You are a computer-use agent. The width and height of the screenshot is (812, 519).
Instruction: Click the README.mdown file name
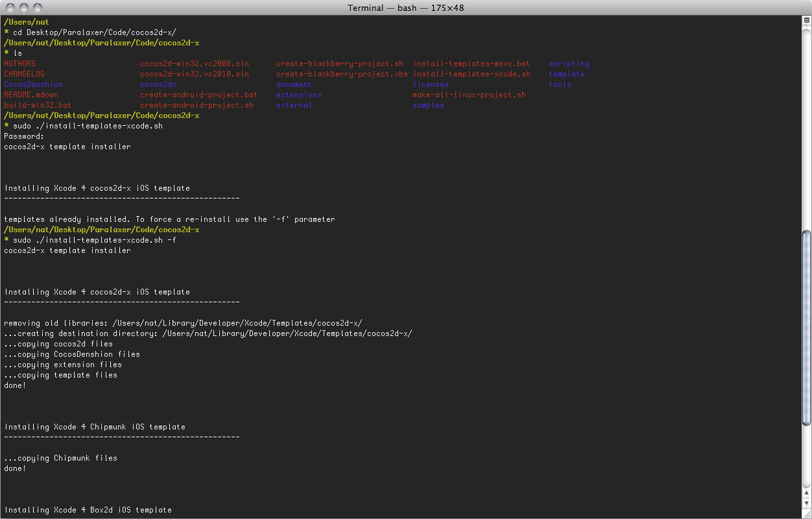(x=31, y=95)
